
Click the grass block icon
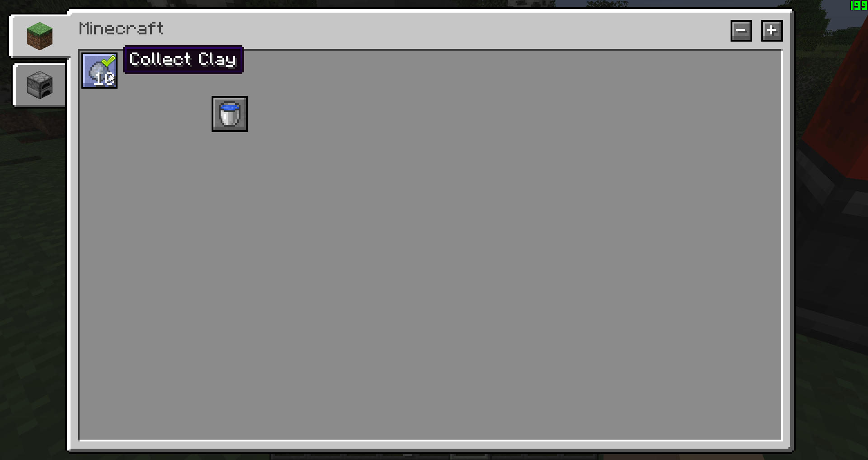tap(40, 36)
